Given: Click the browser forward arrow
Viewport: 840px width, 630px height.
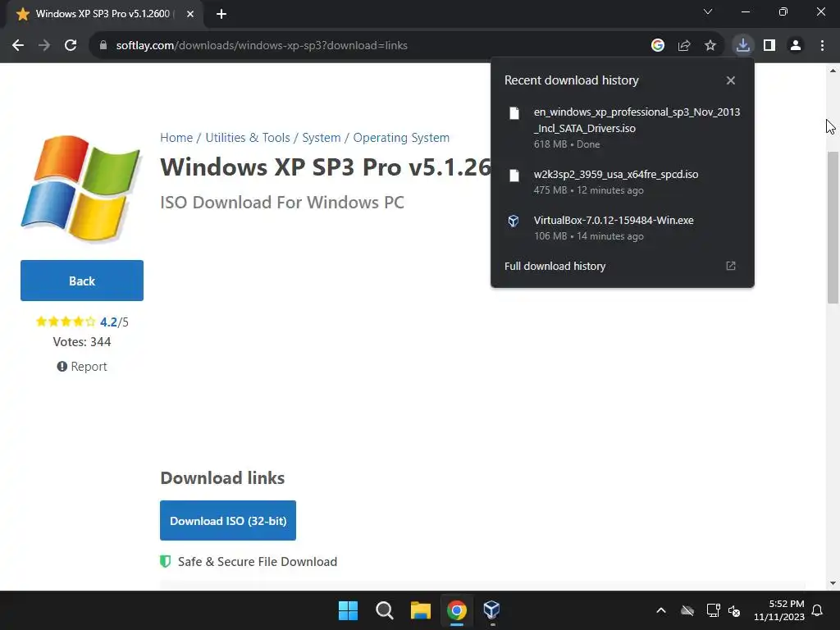Looking at the screenshot, I should tap(44, 46).
